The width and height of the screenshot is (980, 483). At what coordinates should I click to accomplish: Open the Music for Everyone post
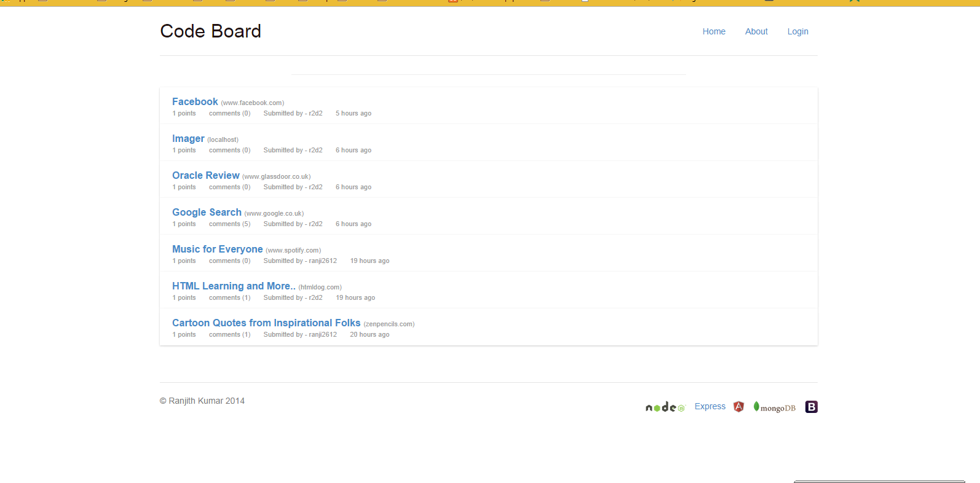pyautogui.click(x=218, y=249)
